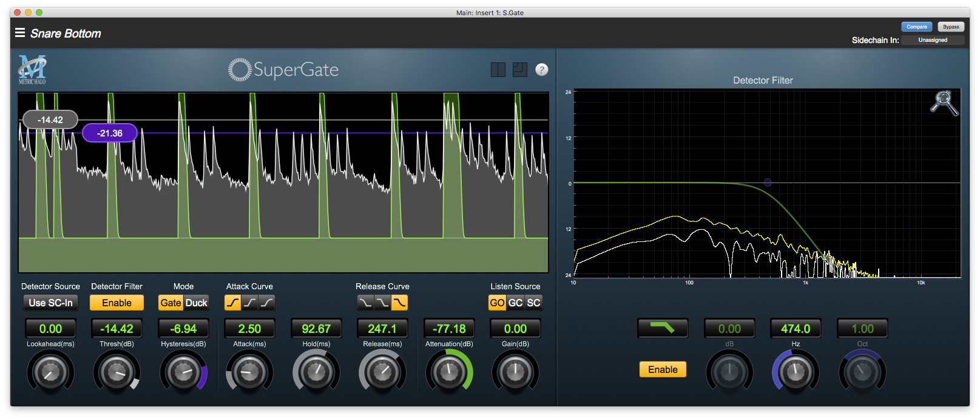Open help with the question mark icon

tap(542, 70)
